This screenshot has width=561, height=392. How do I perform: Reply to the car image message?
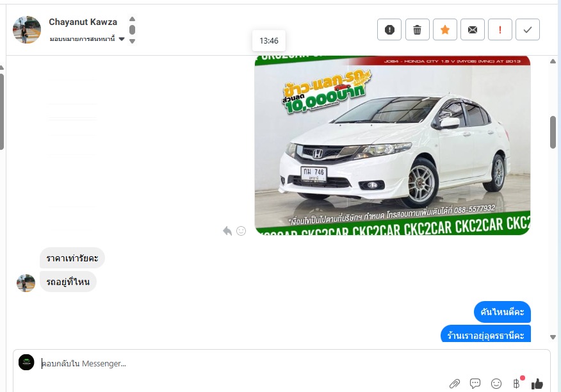227,231
